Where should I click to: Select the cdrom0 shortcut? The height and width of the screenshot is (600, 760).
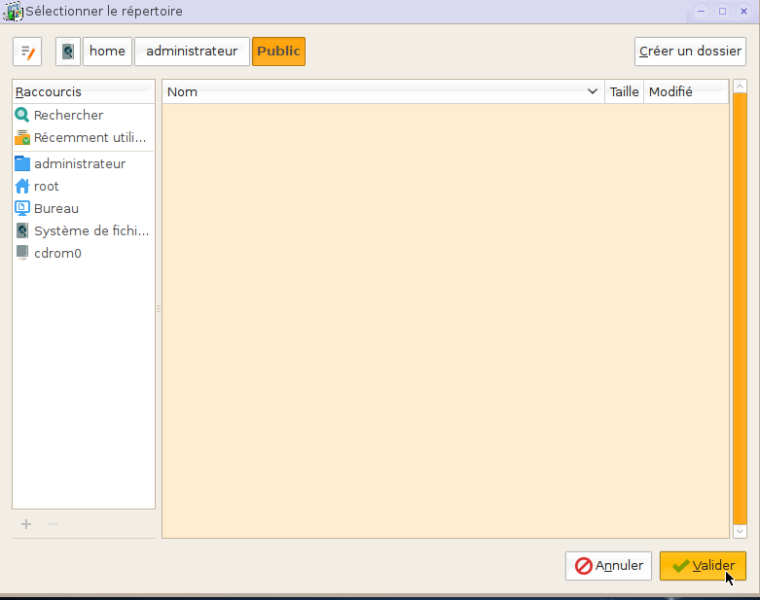(x=83, y=253)
